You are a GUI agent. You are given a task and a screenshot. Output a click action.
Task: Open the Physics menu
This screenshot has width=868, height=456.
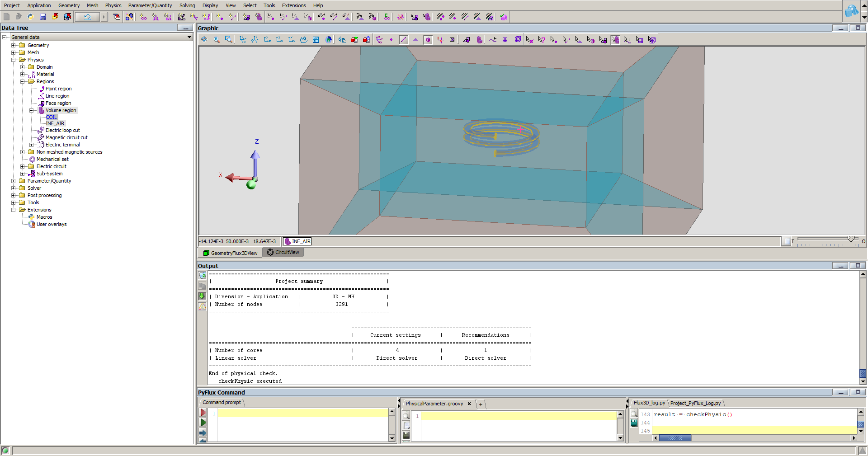click(x=113, y=5)
